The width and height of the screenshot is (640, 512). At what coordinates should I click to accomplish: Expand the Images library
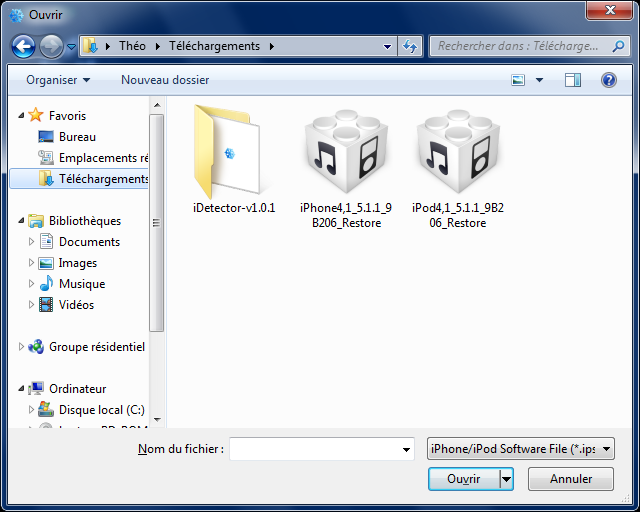click(31, 263)
